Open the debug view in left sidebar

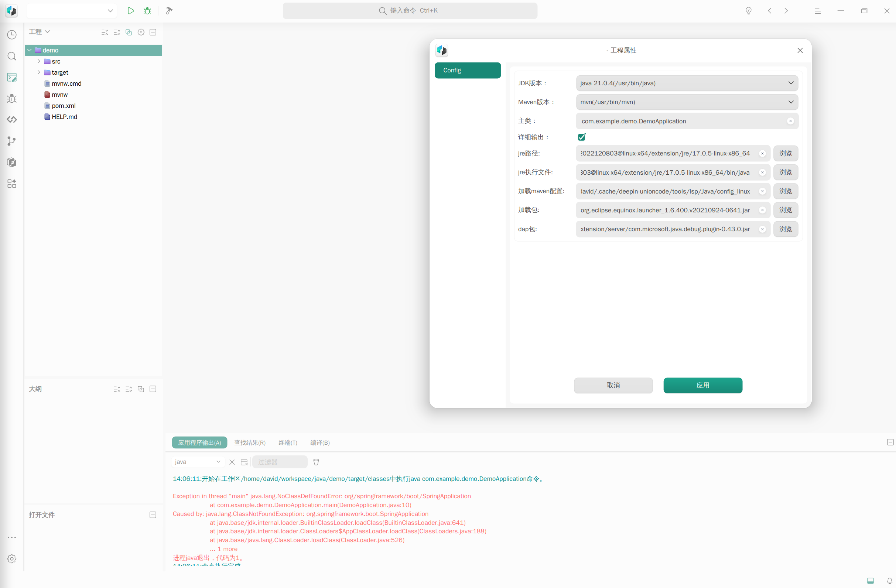12,99
